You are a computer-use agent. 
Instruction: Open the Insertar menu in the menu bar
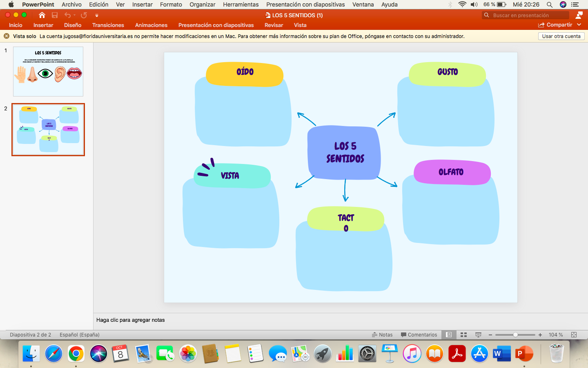(142, 4)
